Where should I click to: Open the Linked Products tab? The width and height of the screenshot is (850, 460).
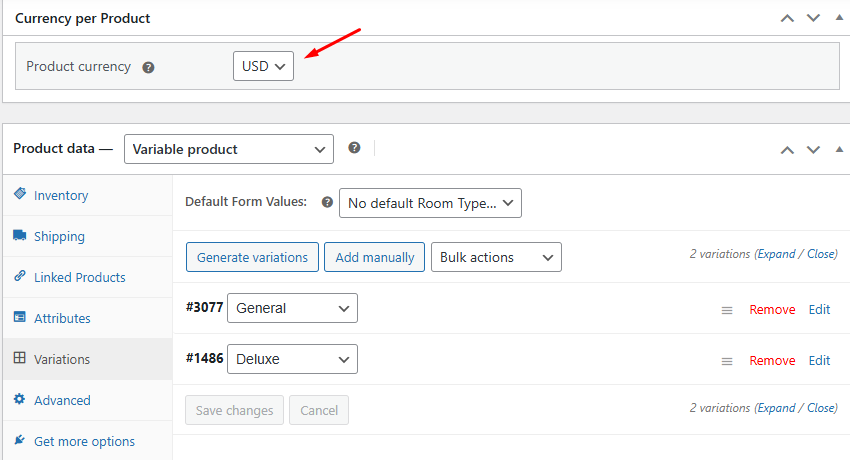(79, 277)
